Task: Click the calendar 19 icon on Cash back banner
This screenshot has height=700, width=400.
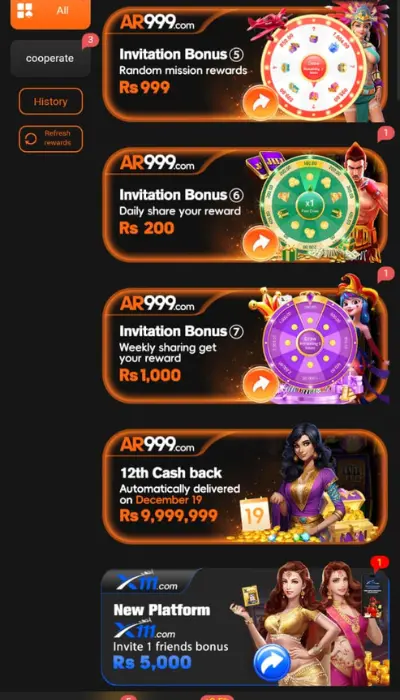Action: (255, 514)
